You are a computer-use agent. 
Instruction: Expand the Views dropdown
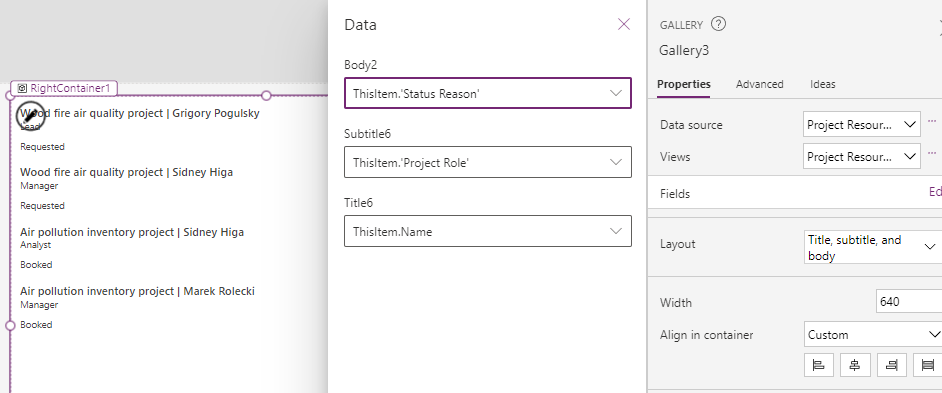[861, 156]
